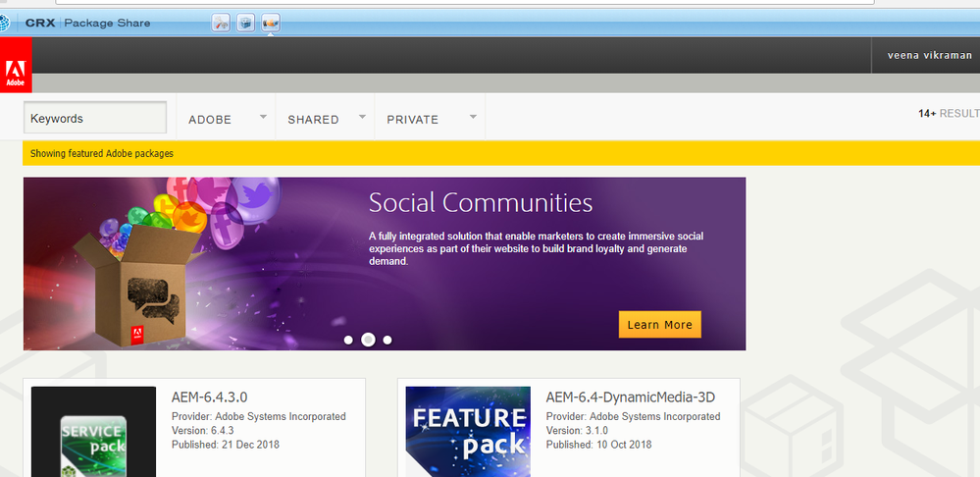This screenshot has height=477, width=980.
Task: Open the veena vikraman user menu
Action: pos(926,56)
